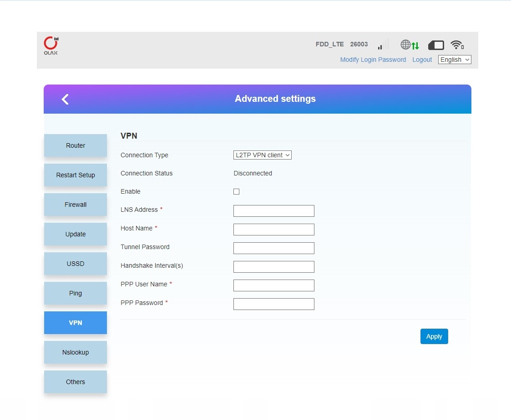Click the Logout link

[x=422, y=60]
